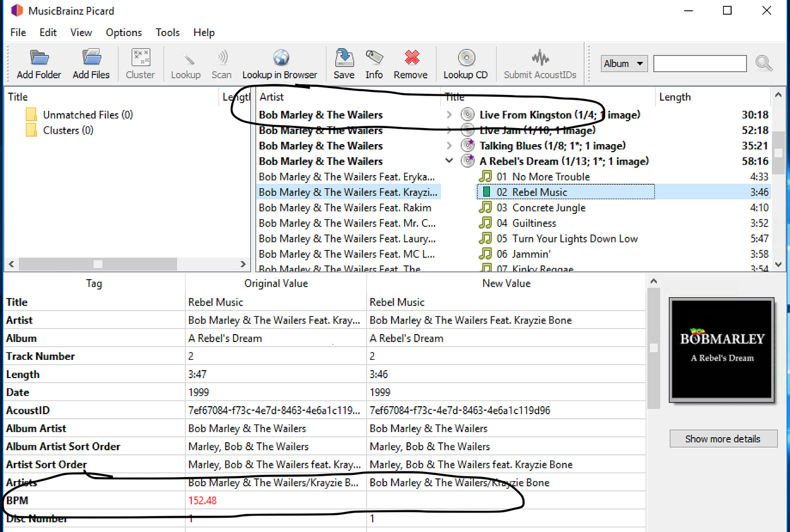Select the AcoustID tag row

[x=325, y=410]
